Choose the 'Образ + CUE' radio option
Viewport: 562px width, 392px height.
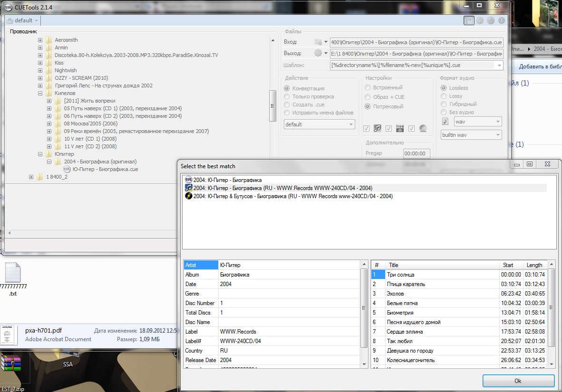pyautogui.click(x=368, y=97)
